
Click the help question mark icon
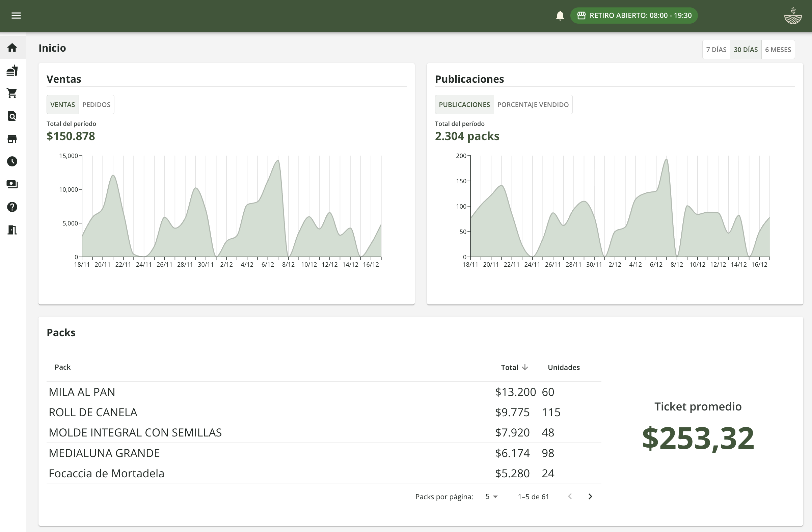point(12,207)
